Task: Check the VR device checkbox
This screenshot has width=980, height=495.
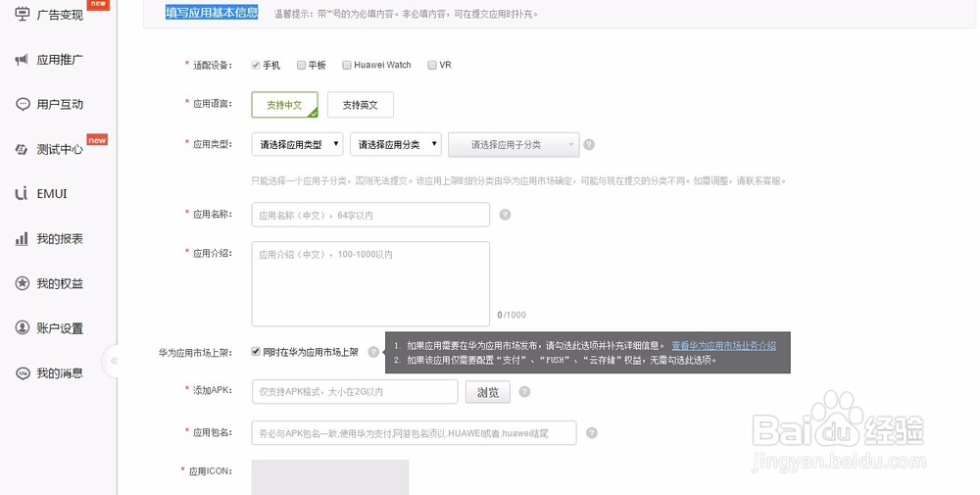Action: (432, 65)
